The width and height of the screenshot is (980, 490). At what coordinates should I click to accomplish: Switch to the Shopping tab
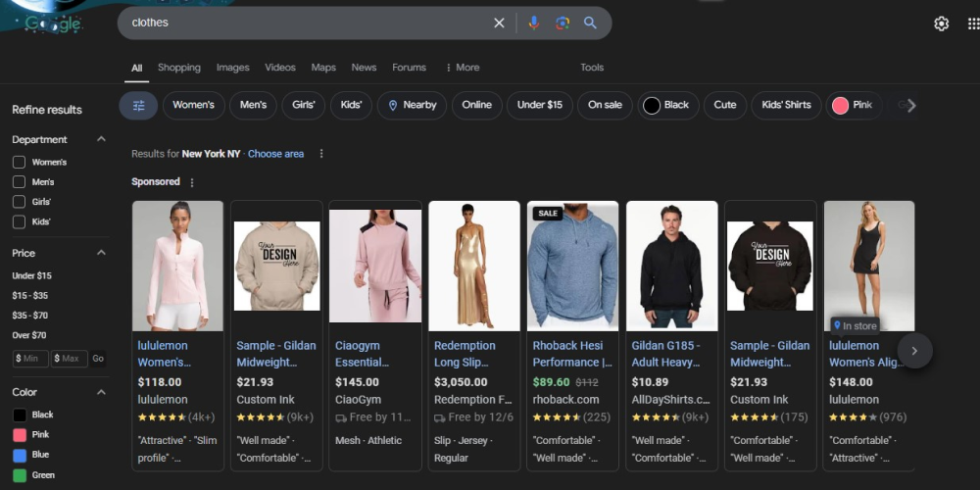point(179,68)
